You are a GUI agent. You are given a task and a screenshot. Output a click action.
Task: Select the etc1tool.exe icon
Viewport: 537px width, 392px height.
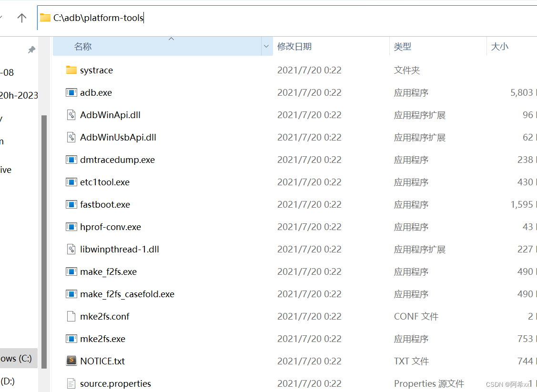click(71, 182)
